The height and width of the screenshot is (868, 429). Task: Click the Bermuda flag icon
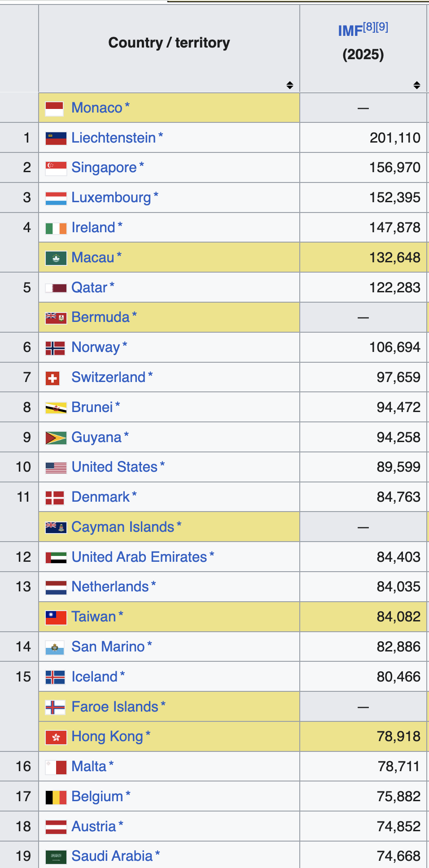coord(56,318)
